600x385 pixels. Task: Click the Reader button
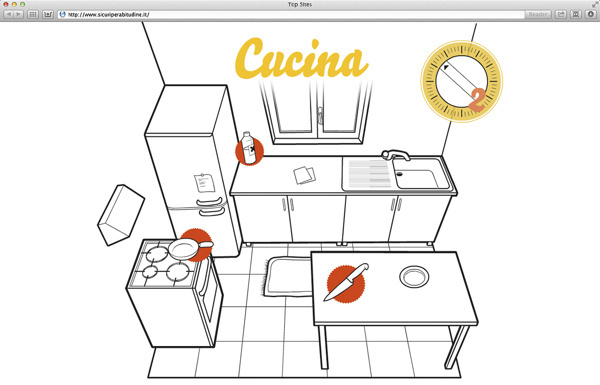click(x=537, y=15)
